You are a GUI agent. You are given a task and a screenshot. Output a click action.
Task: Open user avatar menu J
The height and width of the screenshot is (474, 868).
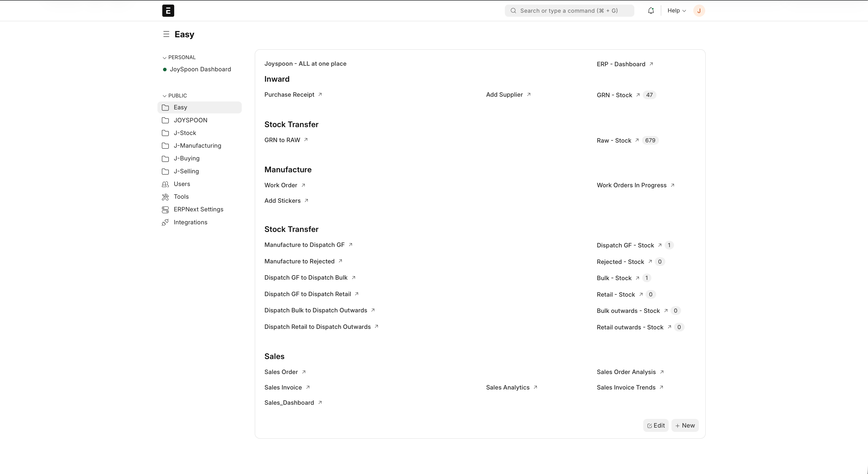coord(699,10)
